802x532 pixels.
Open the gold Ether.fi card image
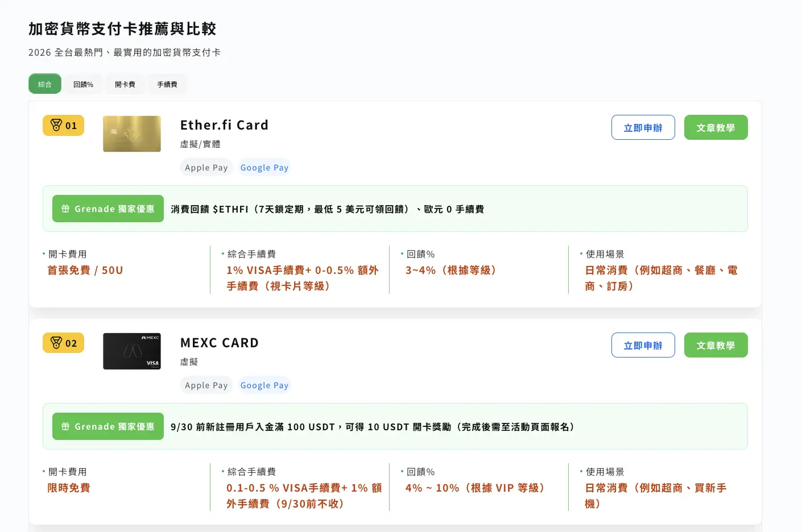[132, 134]
